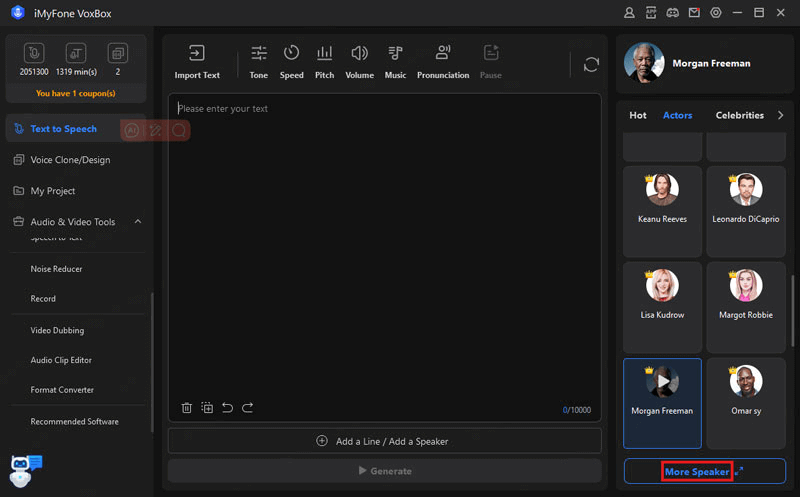Open the mail notification icon
Image resolution: width=800 pixels, height=497 pixels.
click(x=694, y=13)
